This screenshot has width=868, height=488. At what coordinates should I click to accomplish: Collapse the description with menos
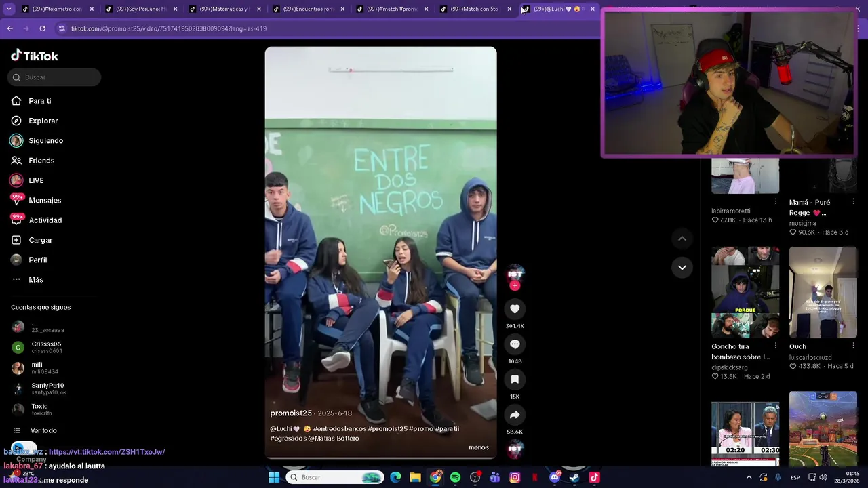click(x=479, y=447)
